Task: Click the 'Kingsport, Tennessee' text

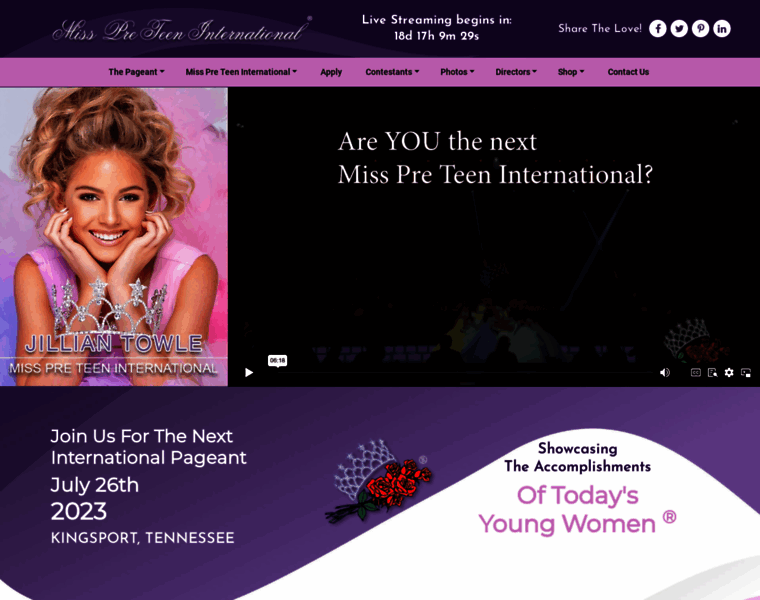Action: (x=142, y=538)
